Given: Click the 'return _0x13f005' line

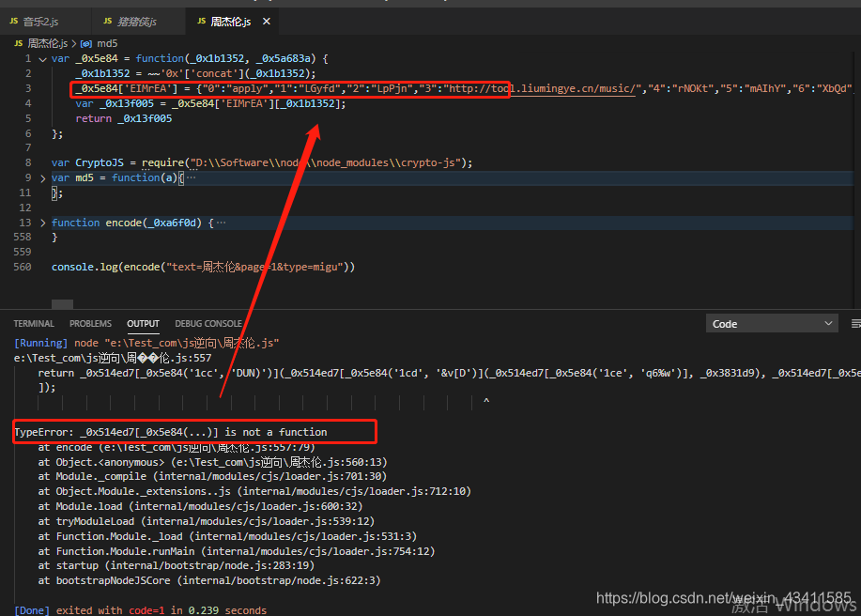Looking at the screenshot, I should pyautogui.click(x=124, y=118).
